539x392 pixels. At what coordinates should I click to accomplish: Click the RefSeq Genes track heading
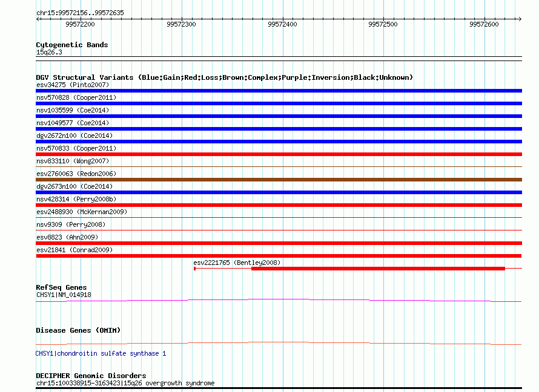tap(61, 287)
